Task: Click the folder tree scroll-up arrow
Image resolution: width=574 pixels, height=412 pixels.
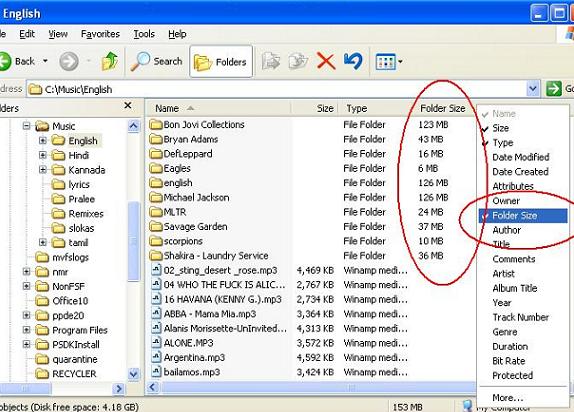Action: 133,126
